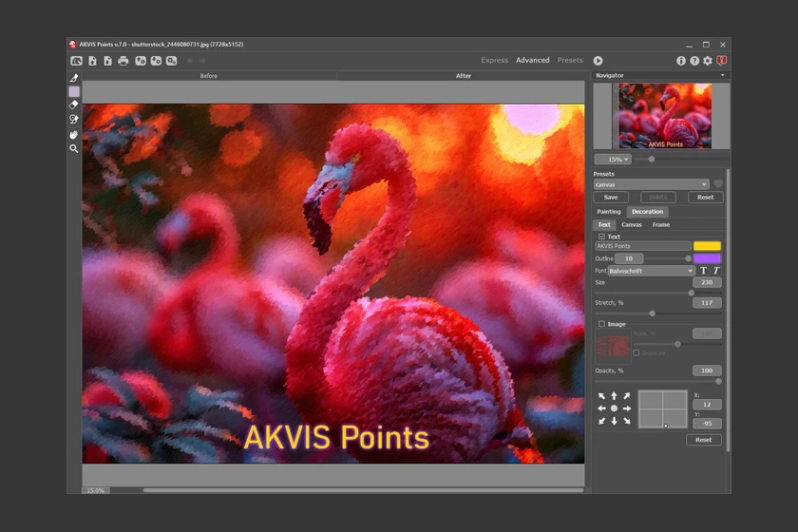Image resolution: width=798 pixels, height=532 pixels.
Task: Click the Opacity slider handle
Action: pos(718,381)
